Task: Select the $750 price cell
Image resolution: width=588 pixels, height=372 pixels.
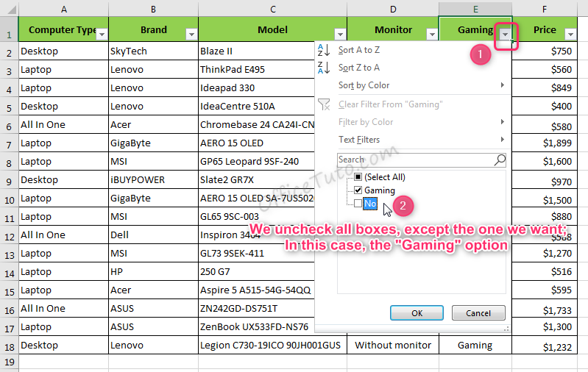Action: click(x=545, y=51)
